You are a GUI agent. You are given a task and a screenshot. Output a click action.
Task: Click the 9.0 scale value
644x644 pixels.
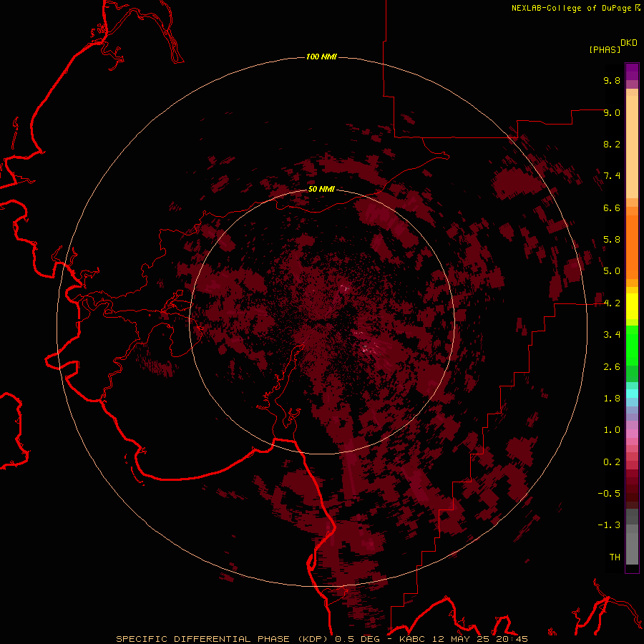612,112
